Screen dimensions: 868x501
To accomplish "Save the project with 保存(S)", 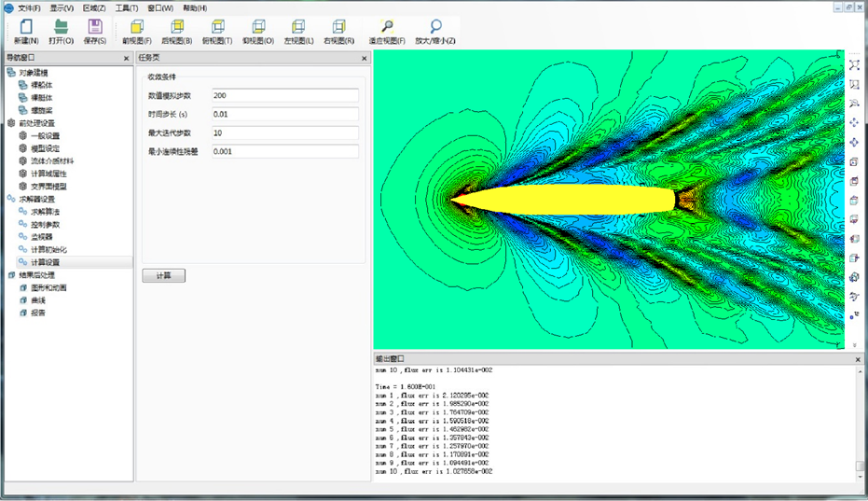I will [95, 32].
